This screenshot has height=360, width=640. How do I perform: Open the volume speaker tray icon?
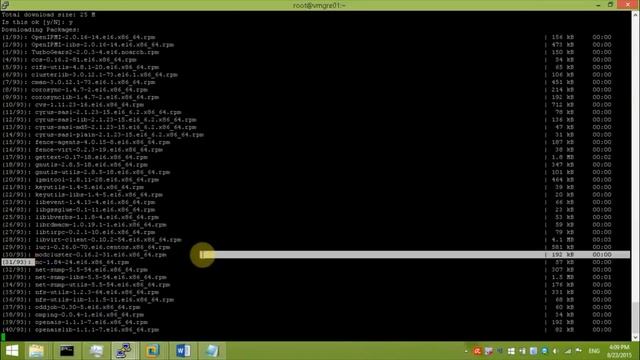[x=556, y=351]
